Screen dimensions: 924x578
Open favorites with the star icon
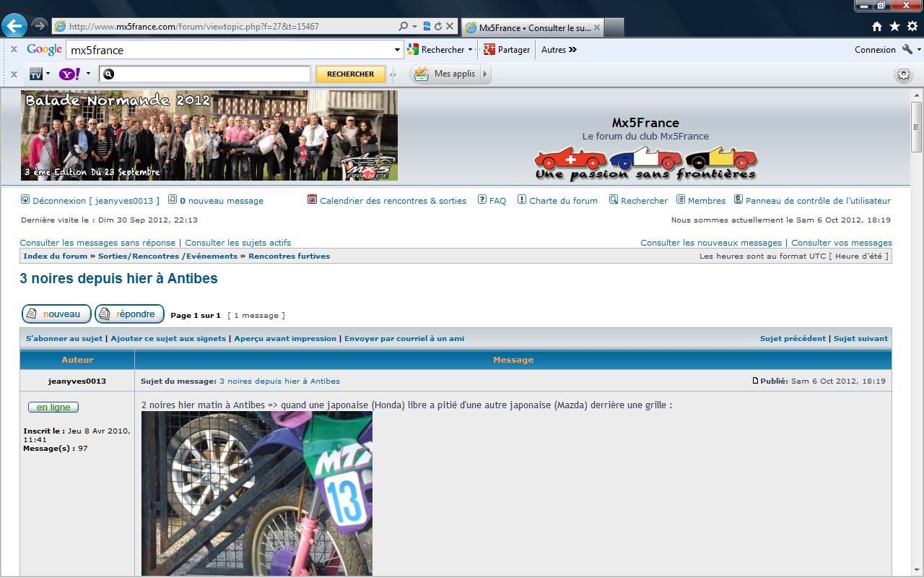894,27
